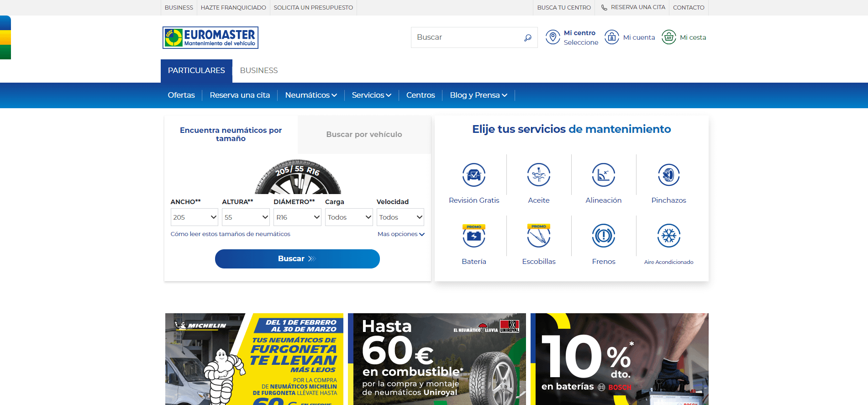The height and width of the screenshot is (405, 868).
Task: Switch to the Business tab
Action: coord(259,71)
